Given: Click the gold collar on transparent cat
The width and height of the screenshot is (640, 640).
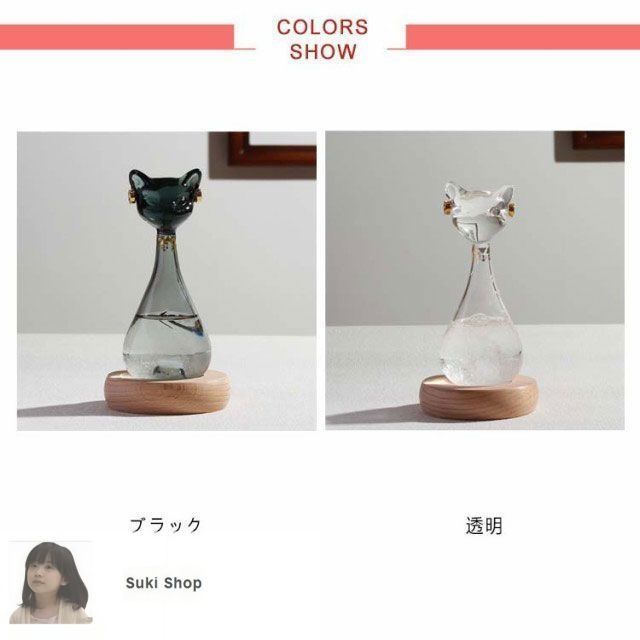Looking at the screenshot, I should tap(482, 253).
